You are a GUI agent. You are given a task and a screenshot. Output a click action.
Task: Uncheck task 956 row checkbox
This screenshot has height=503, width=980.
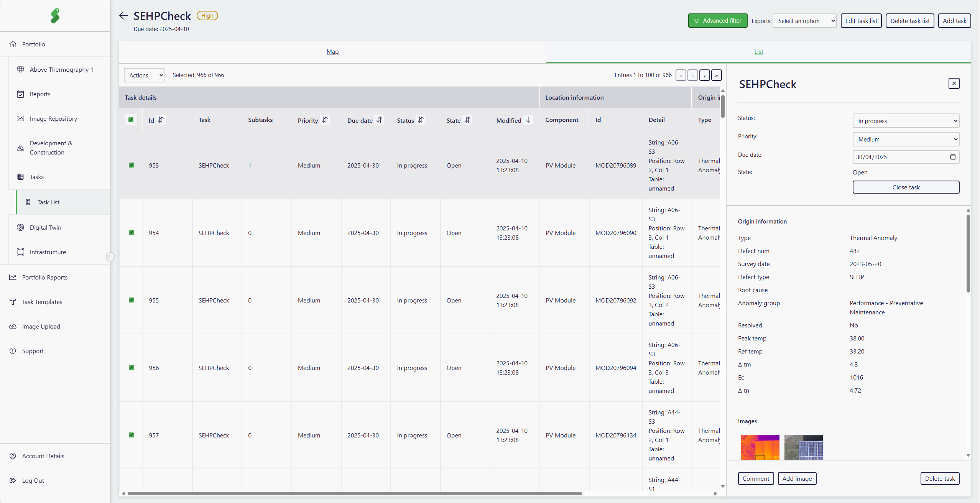tap(131, 368)
